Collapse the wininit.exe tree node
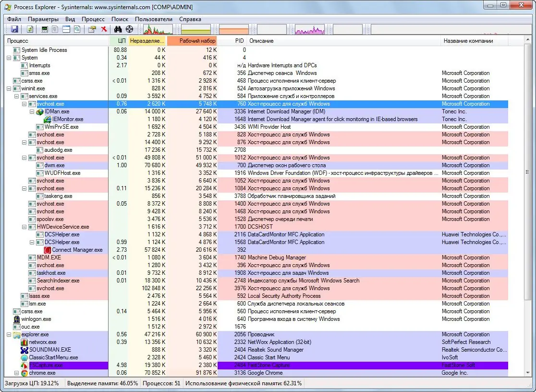The height and width of the screenshot is (392, 536). pyautogui.click(x=9, y=88)
